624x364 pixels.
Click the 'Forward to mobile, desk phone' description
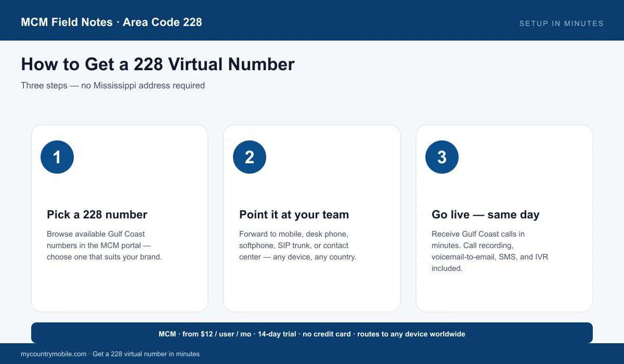point(298,245)
